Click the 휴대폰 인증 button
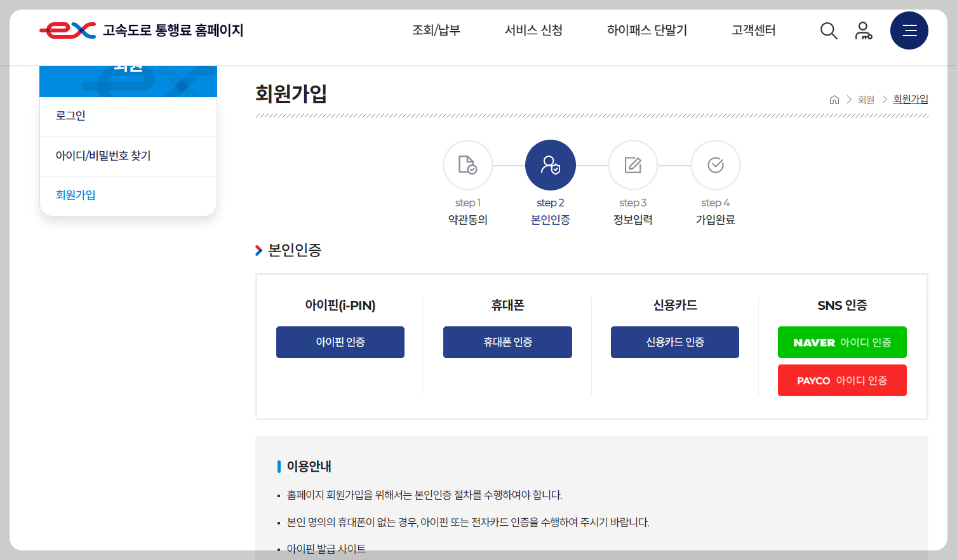 (x=507, y=342)
